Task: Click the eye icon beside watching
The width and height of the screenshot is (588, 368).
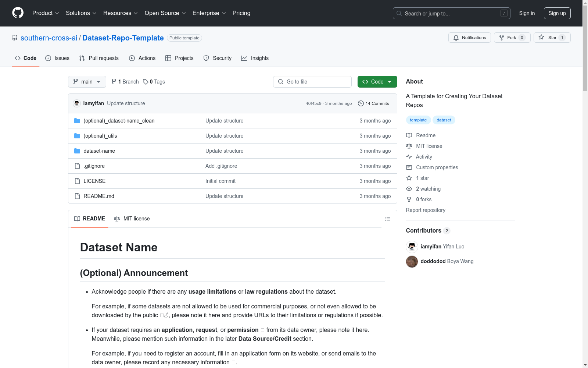Action: tap(409, 189)
